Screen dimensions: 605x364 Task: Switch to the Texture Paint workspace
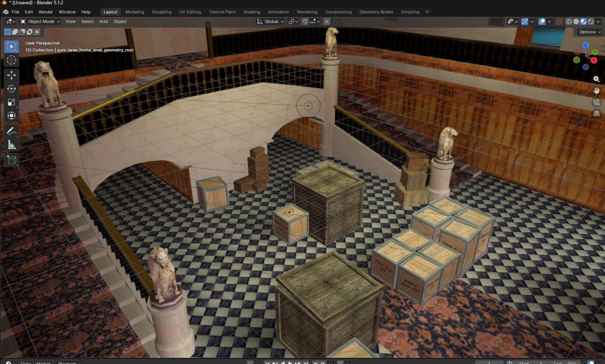click(222, 12)
